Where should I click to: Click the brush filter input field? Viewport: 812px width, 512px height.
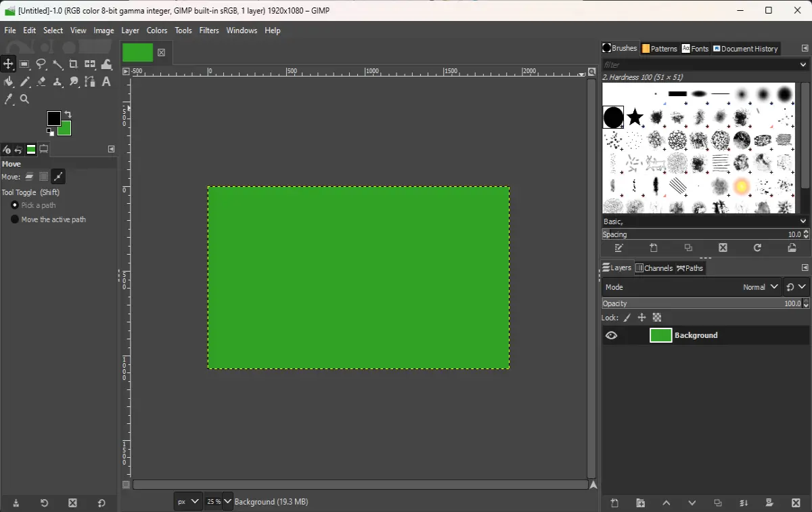point(700,65)
